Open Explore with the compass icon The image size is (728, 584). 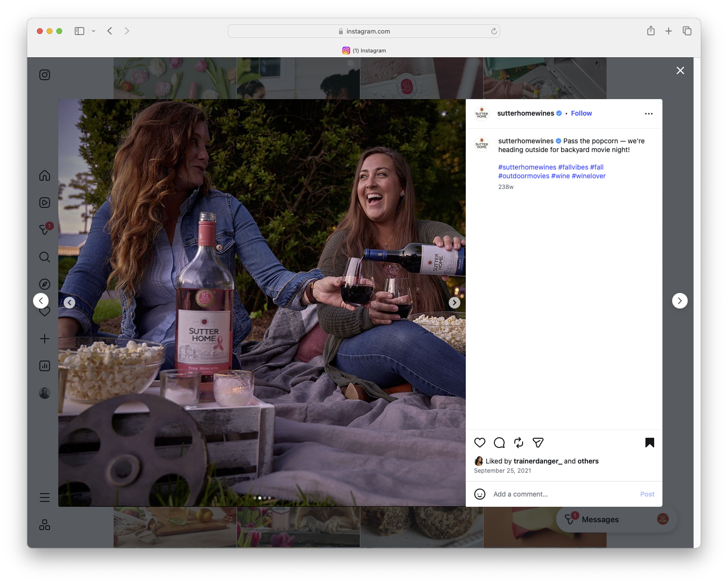pos(44,284)
